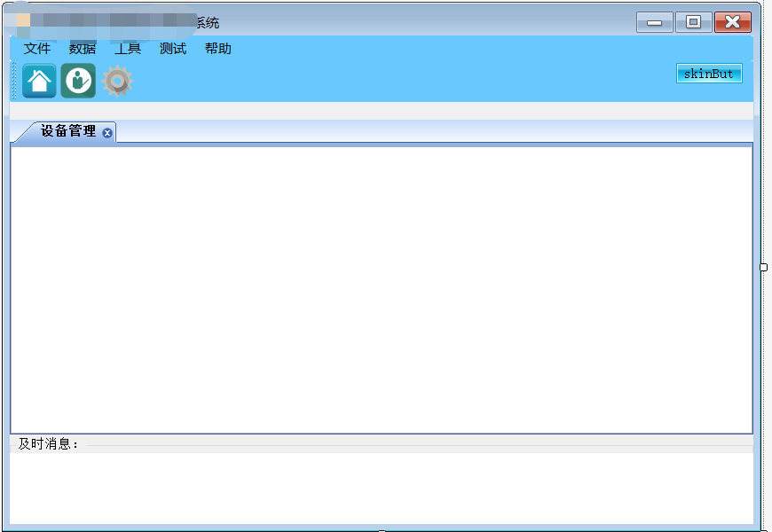Image resolution: width=772 pixels, height=532 pixels.
Task: Switch to the 设备管理 tab
Action: 67,131
